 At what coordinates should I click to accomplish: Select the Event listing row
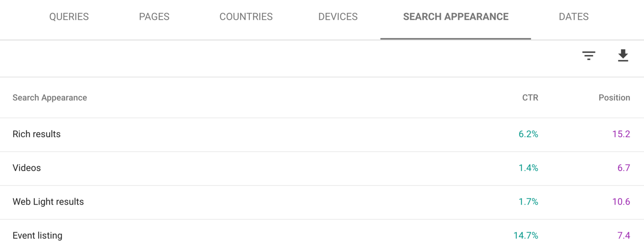pos(37,236)
